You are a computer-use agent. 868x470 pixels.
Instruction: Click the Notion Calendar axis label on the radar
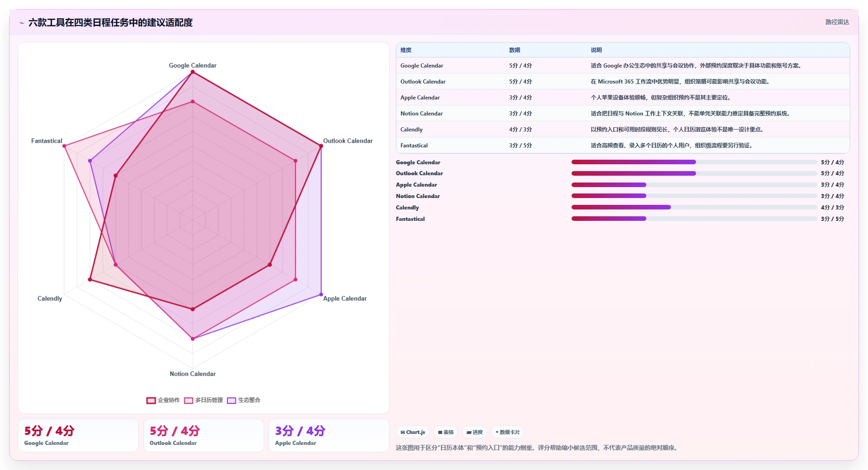192,374
